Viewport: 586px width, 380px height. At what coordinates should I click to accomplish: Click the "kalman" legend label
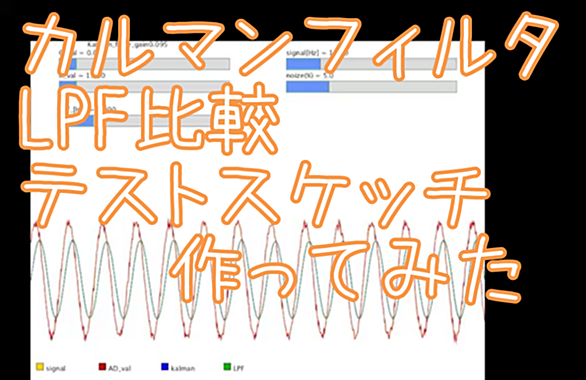coord(183,368)
